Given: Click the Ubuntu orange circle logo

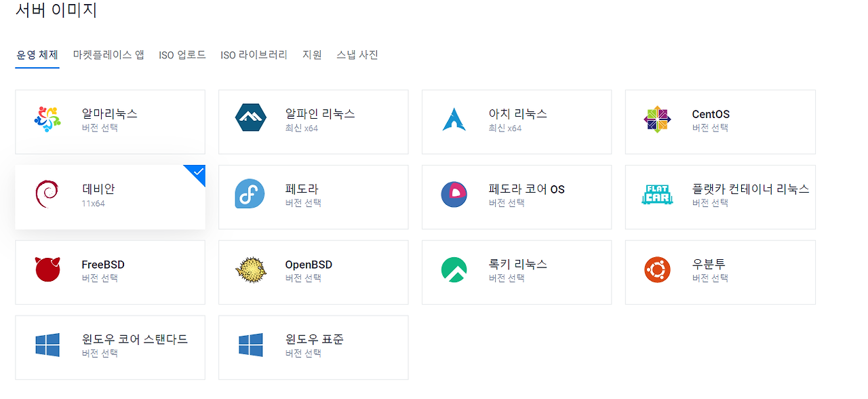Looking at the screenshot, I should (x=657, y=269).
